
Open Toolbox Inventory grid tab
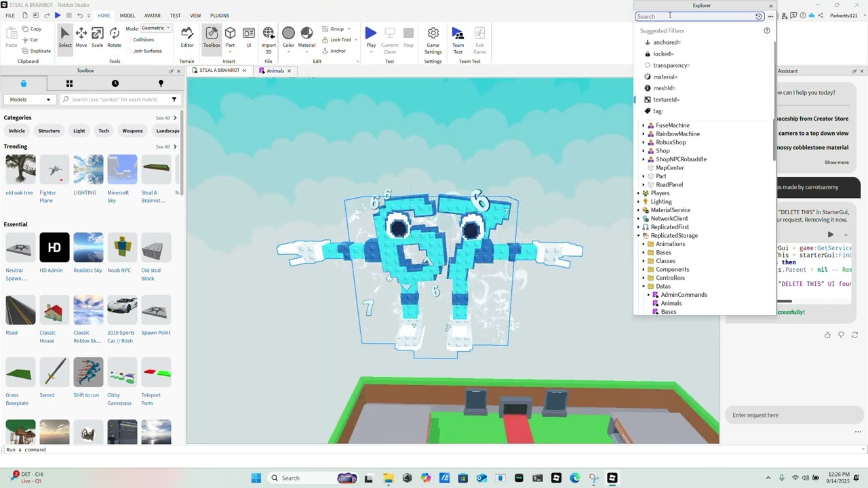pos(69,83)
